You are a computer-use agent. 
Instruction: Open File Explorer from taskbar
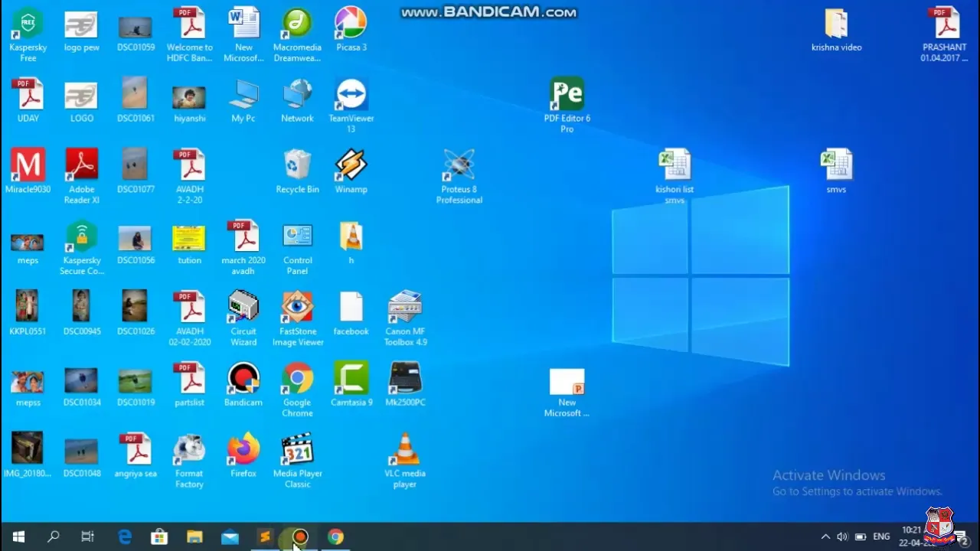point(194,537)
